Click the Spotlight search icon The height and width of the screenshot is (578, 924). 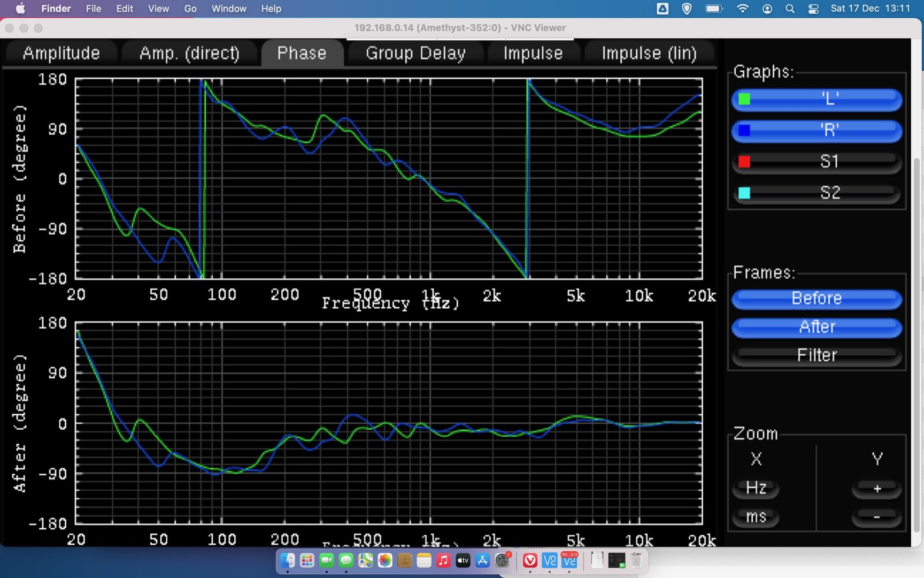(790, 9)
